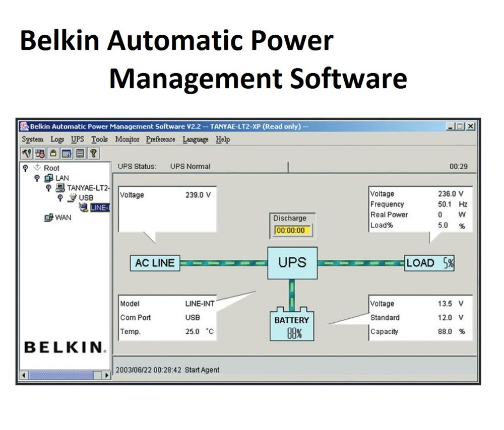Open the Logs menu
The width and height of the screenshot is (504, 430).
[x=57, y=139]
